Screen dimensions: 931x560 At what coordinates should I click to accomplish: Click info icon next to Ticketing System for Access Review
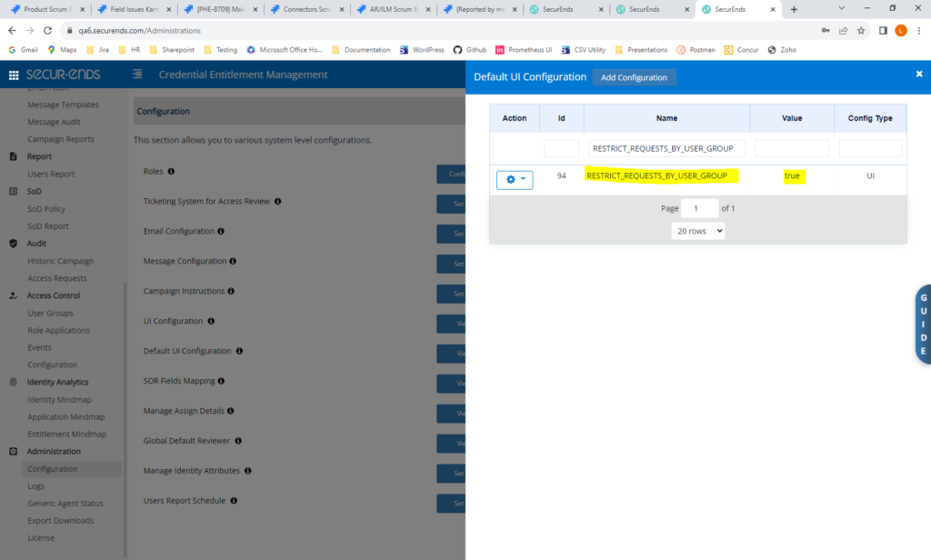click(x=278, y=201)
